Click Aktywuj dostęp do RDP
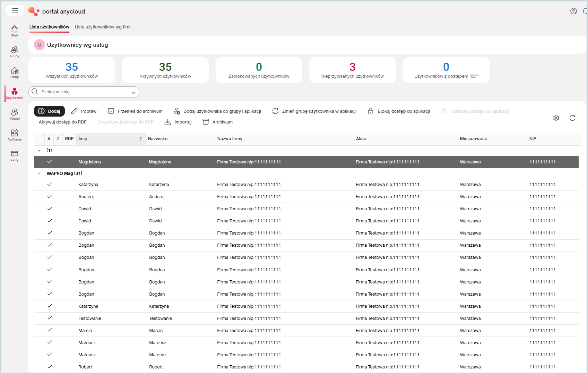 (63, 122)
